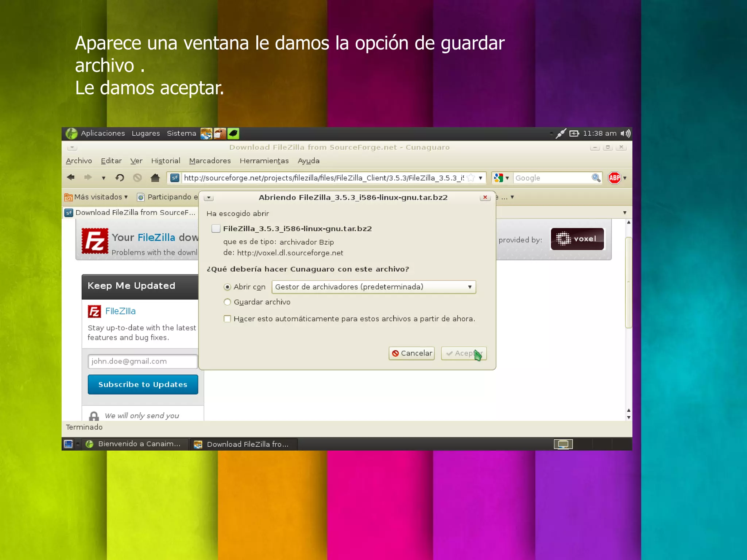
Task: Open the volume control icon
Action: 626,133
